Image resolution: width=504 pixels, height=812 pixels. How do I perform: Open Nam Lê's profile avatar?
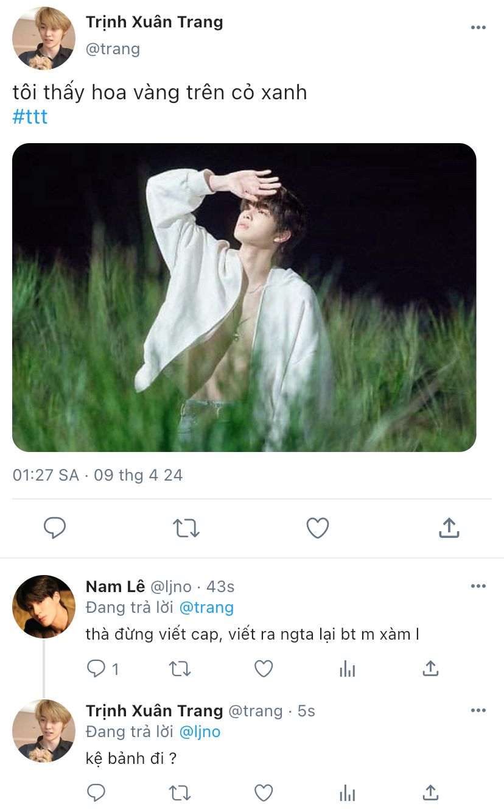[x=44, y=607]
